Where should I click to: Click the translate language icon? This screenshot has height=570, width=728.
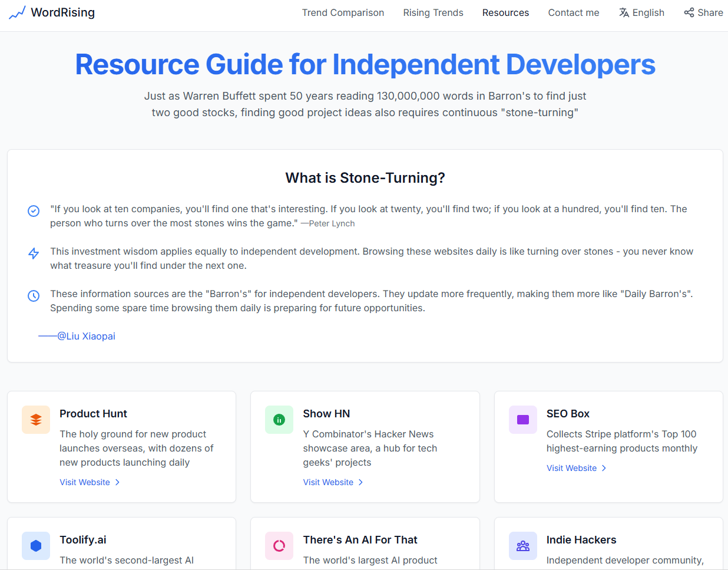pyautogui.click(x=624, y=12)
